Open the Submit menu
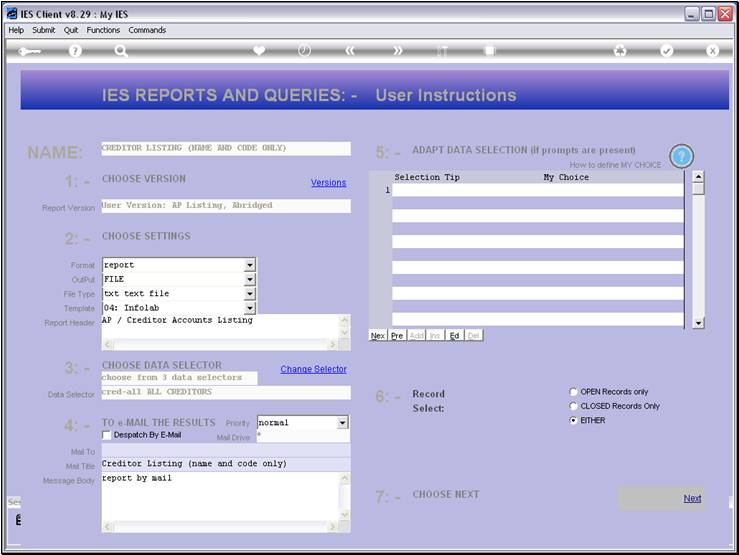 43,30
